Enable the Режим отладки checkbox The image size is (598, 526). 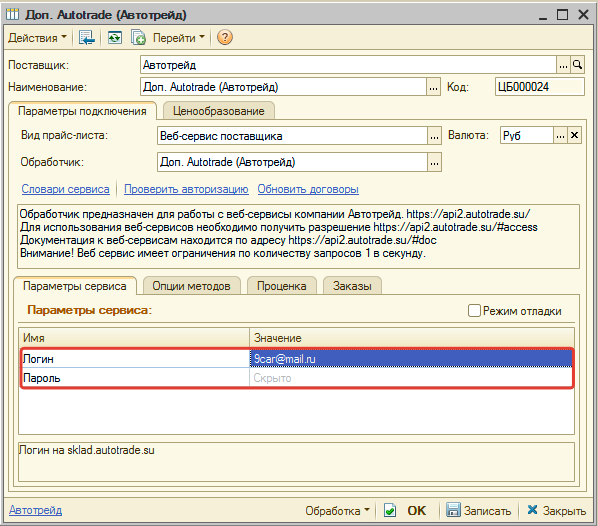pyautogui.click(x=474, y=310)
